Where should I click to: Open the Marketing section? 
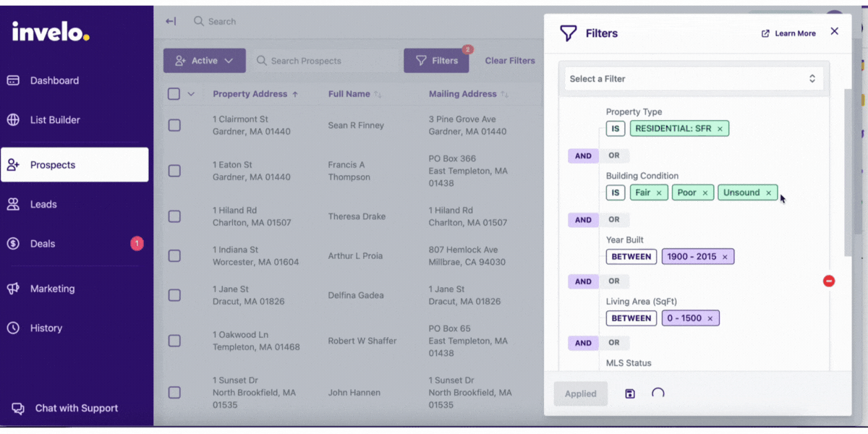click(x=52, y=289)
